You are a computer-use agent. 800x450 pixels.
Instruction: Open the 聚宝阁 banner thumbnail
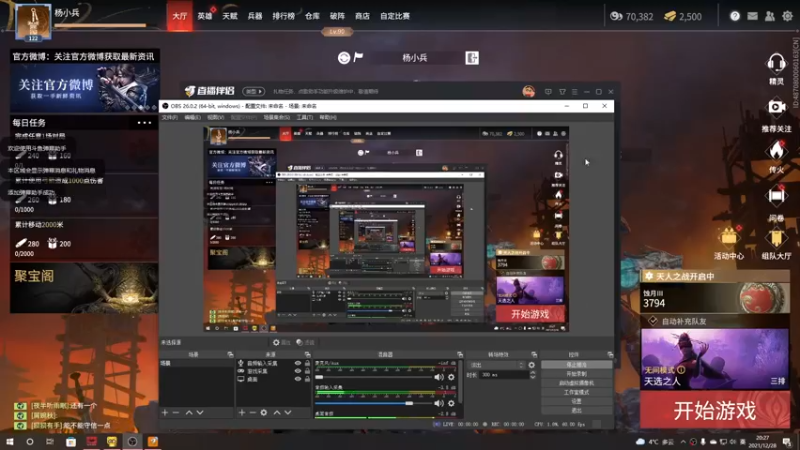click(84, 288)
